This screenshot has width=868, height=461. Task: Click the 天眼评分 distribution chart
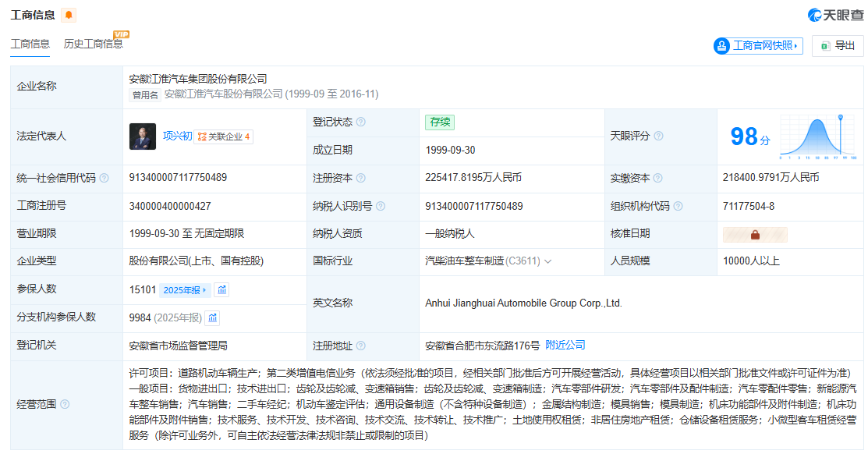pos(818,137)
